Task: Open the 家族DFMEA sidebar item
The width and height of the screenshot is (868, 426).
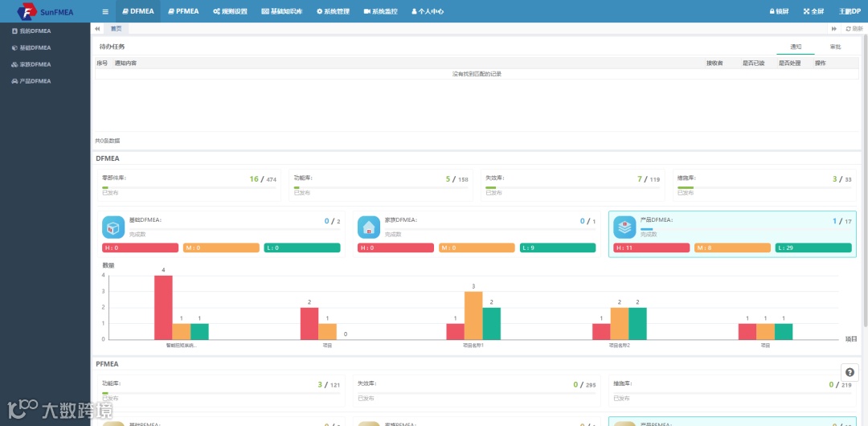Action: (31, 64)
